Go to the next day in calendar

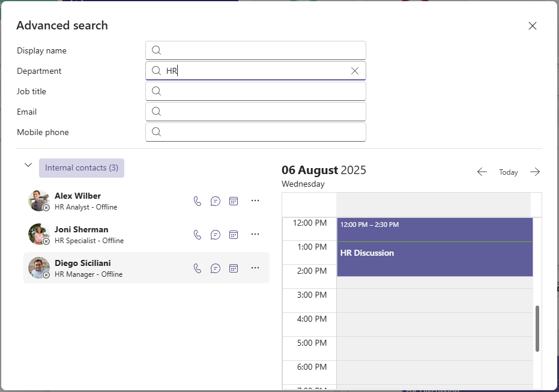point(535,172)
